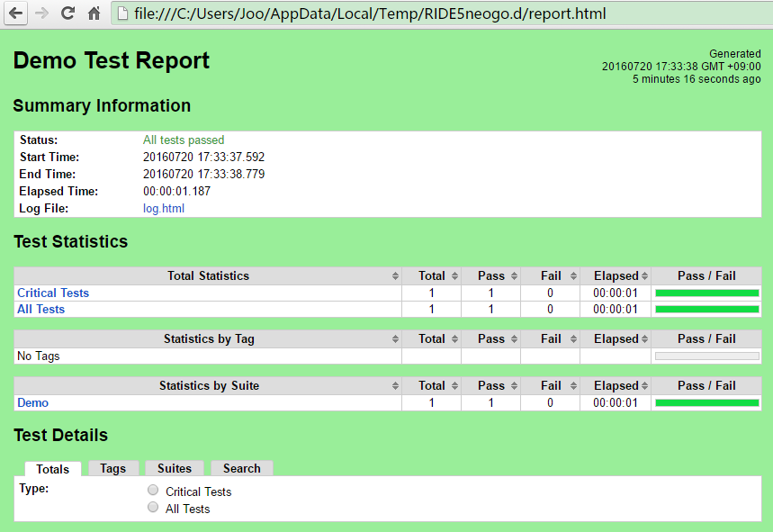
Task: Select the All Tests radio button
Action: tap(153, 508)
